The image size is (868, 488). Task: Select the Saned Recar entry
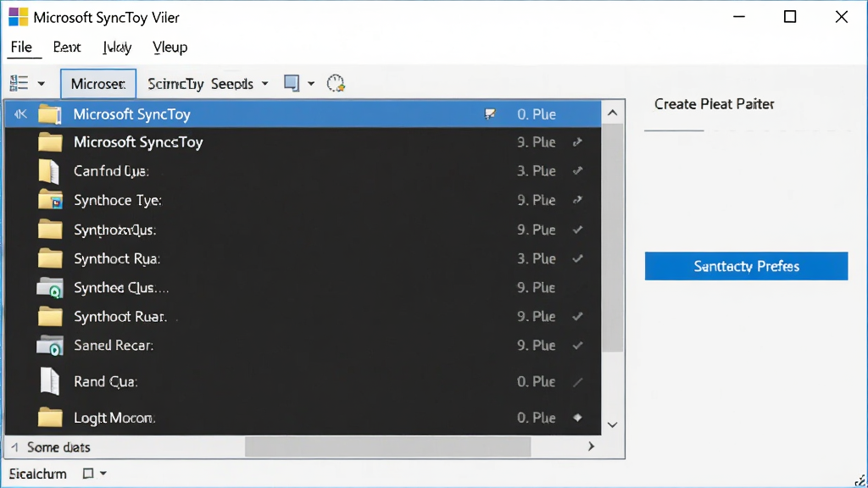pos(303,346)
